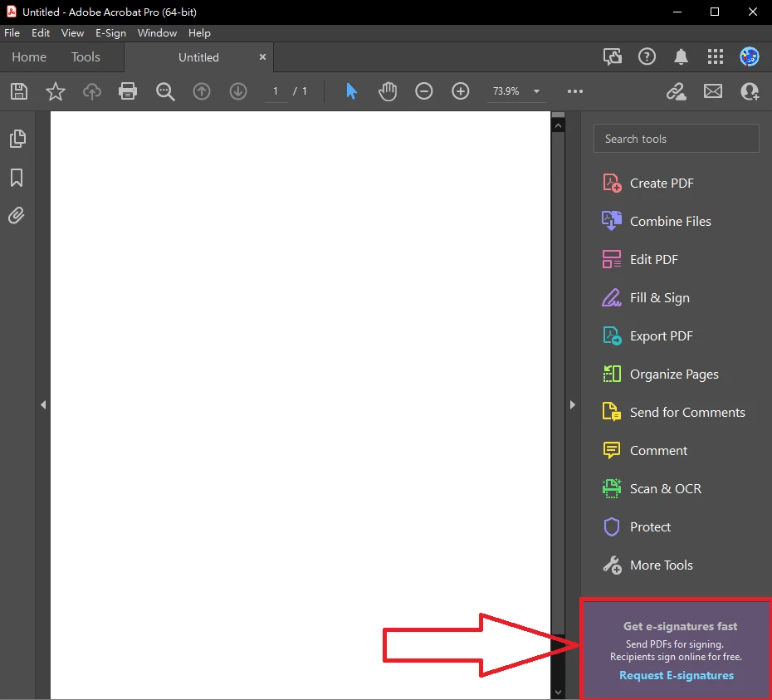Click the scrollbar down arrow
The image size is (772, 700).
(558, 692)
